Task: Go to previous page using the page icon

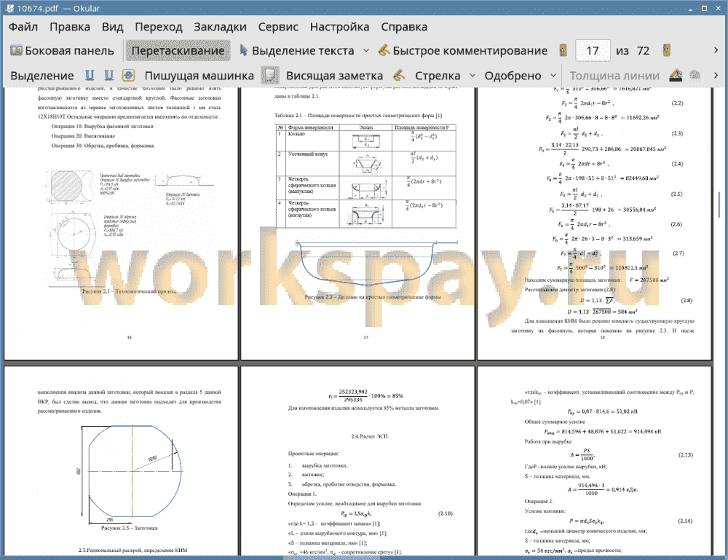Action: tap(563, 50)
